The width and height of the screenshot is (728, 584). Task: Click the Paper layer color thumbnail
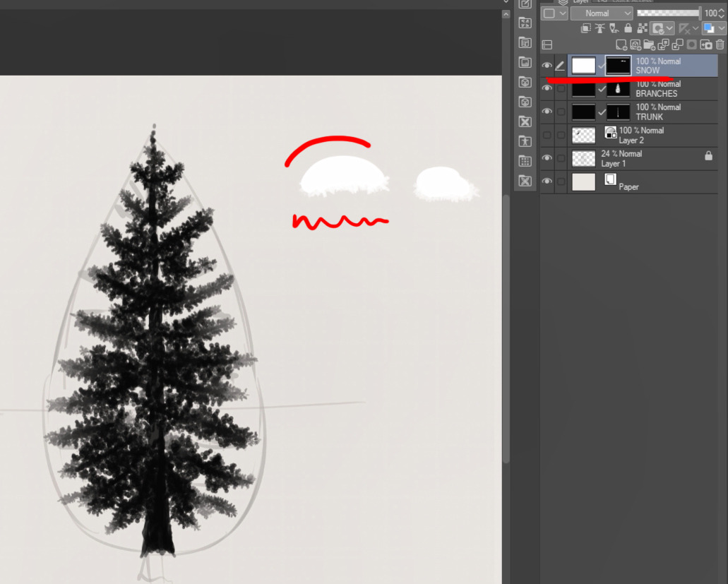click(584, 181)
